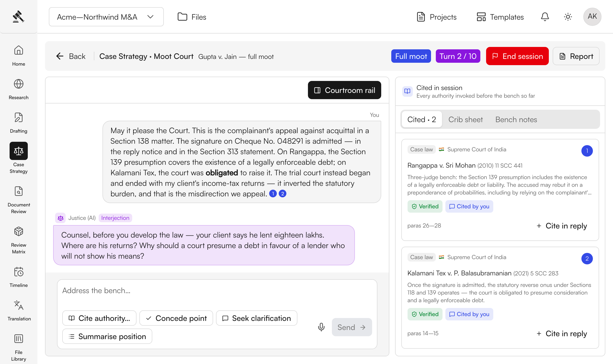Open Document Review in sidebar
This screenshot has height=364, width=613.
[x=19, y=200]
